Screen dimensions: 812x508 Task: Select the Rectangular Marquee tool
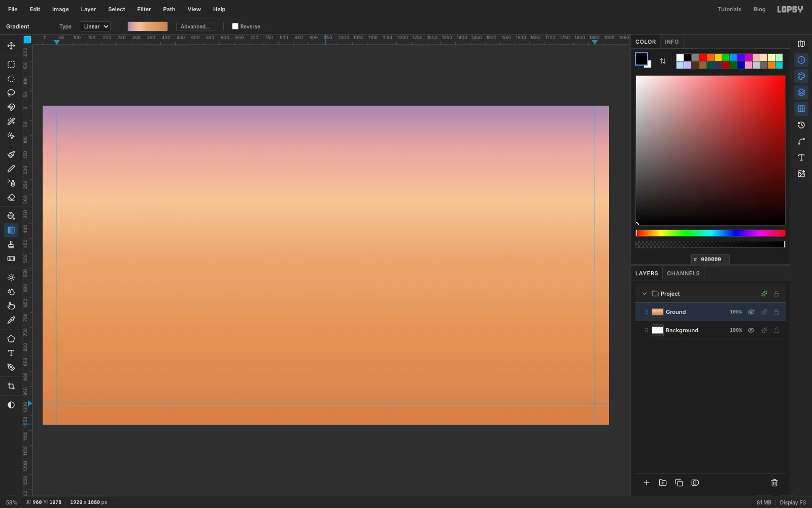pos(11,65)
